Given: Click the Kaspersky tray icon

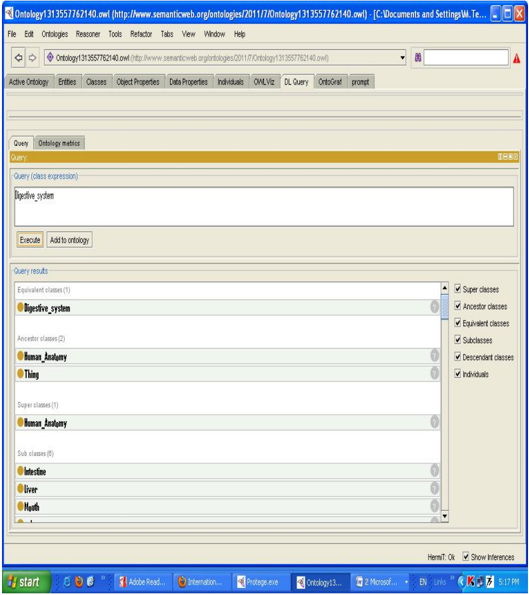Looking at the screenshot, I should click(x=471, y=581).
